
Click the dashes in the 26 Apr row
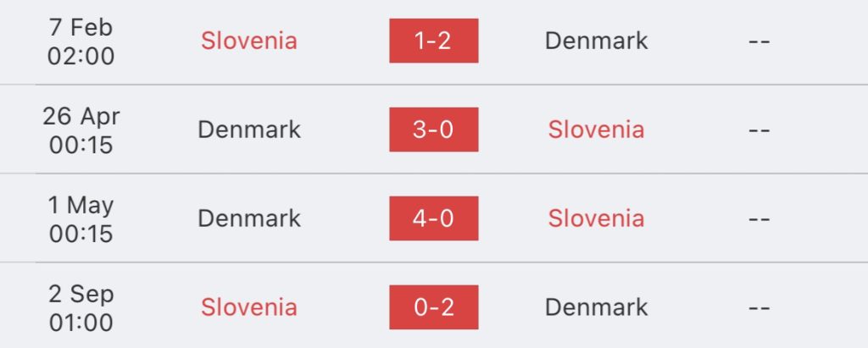click(x=759, y=130)
